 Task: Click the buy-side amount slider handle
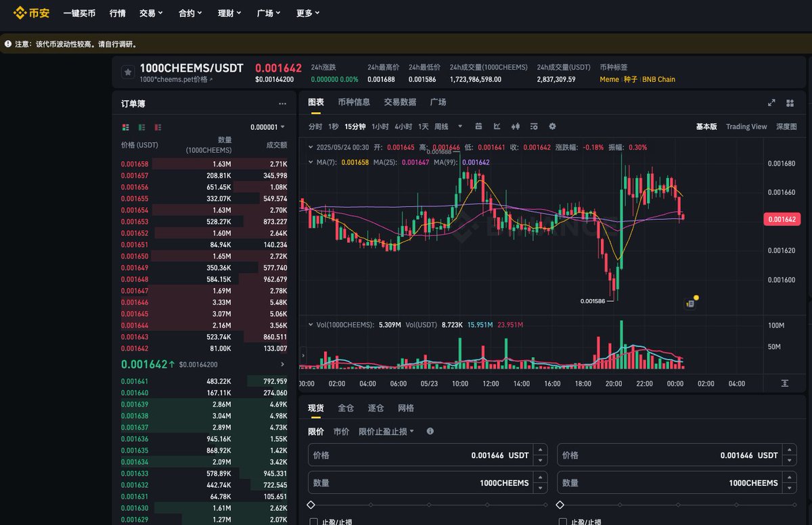coord(311,505)
